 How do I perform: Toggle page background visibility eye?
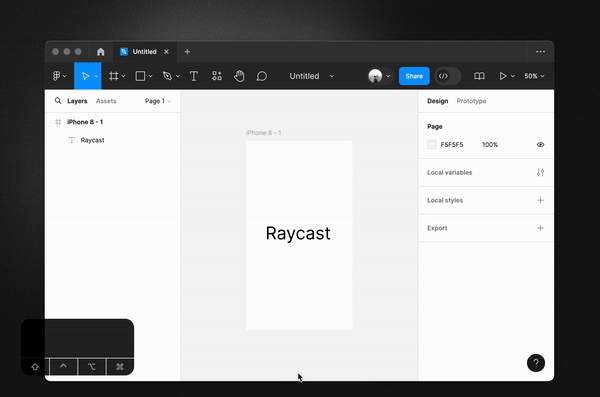coord(540,145)
